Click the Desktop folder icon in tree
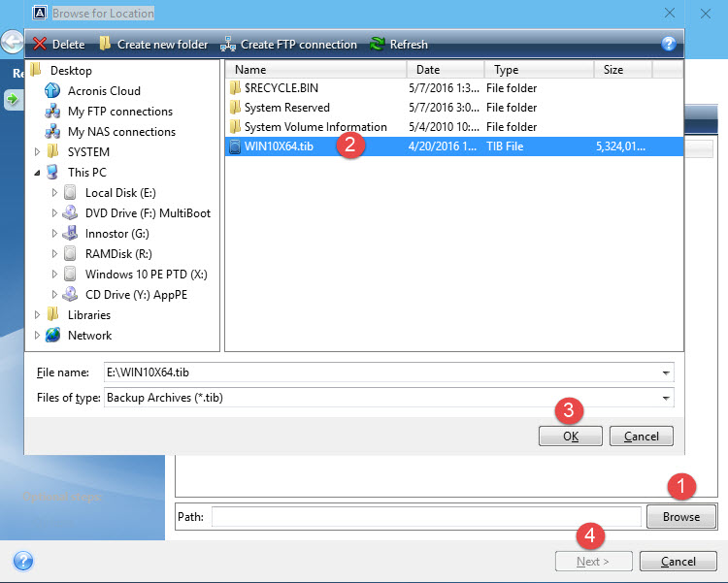 click(36, 70)
